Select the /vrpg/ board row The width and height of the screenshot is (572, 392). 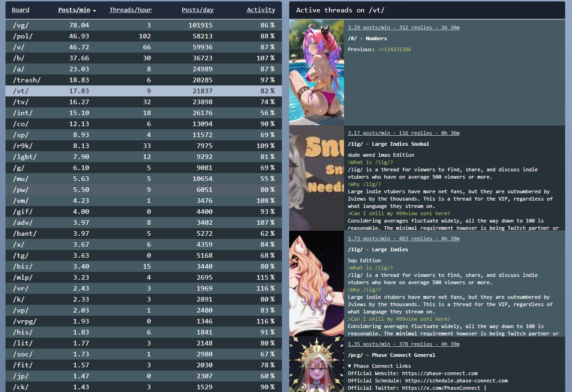click(143, 321)
